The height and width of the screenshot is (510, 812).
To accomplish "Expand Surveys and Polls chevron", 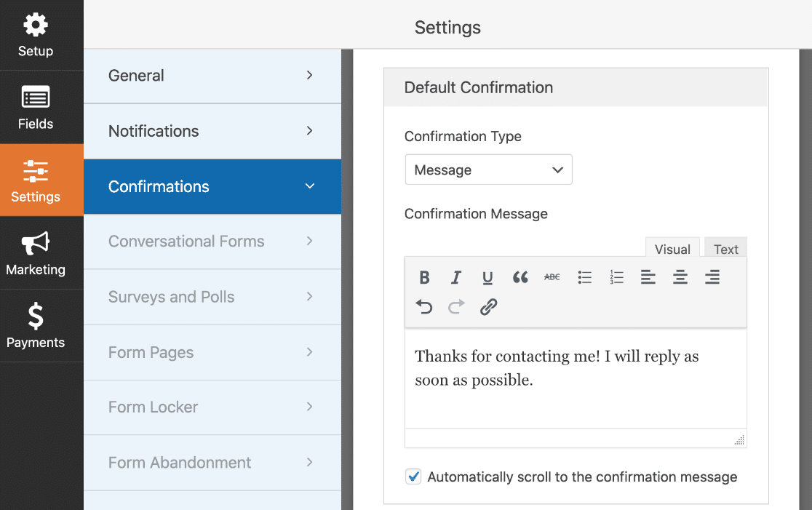I will coord(309,297).
